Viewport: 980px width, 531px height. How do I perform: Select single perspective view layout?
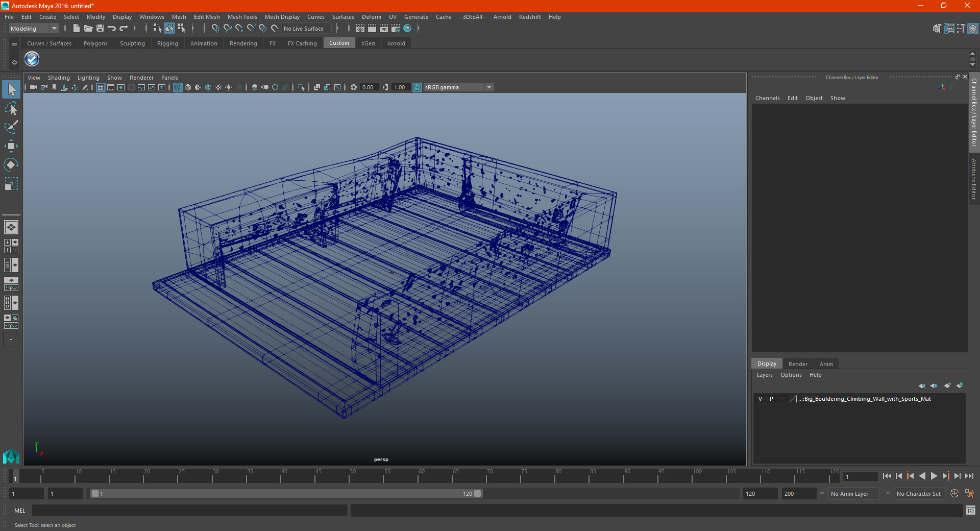click(11, 227)
